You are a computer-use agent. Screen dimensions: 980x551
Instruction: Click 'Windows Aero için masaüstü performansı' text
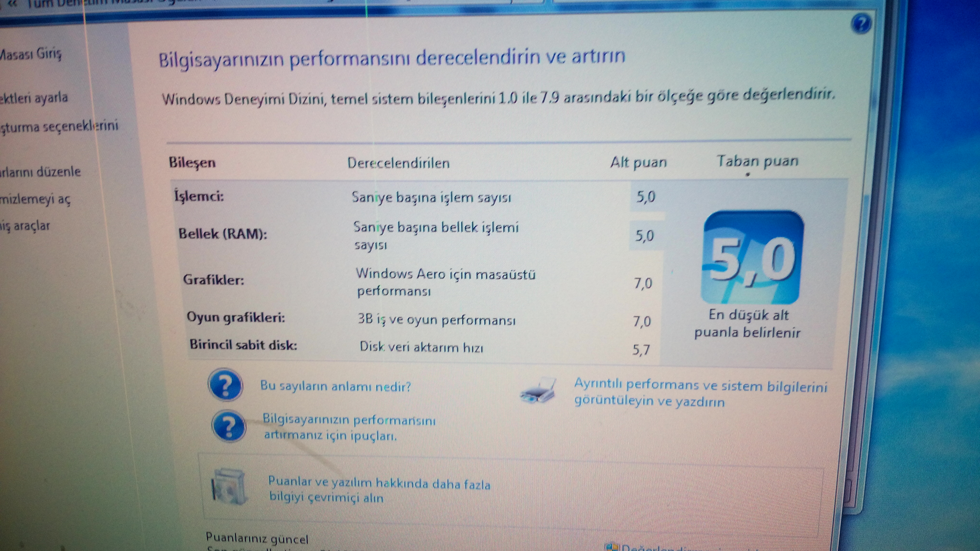point(445,282)
